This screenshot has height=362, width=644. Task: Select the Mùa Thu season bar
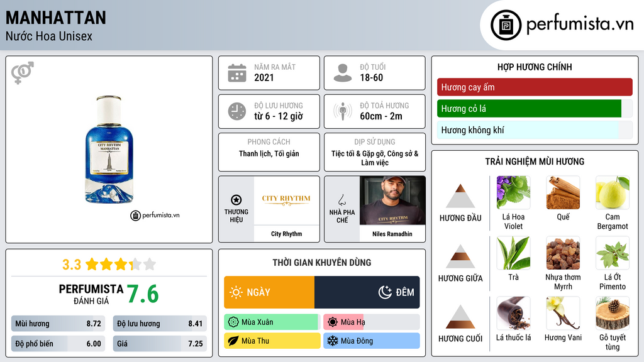[272, 341]
